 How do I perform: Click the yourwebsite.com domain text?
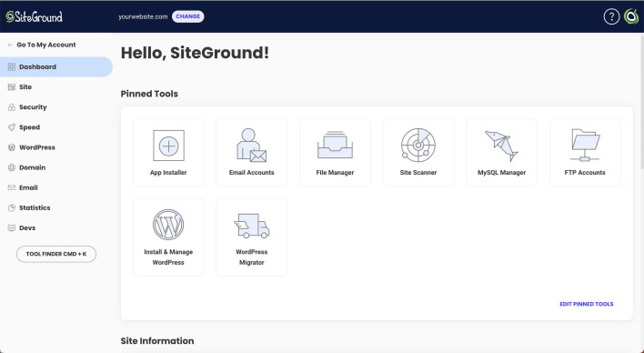[x=143, y=16]
